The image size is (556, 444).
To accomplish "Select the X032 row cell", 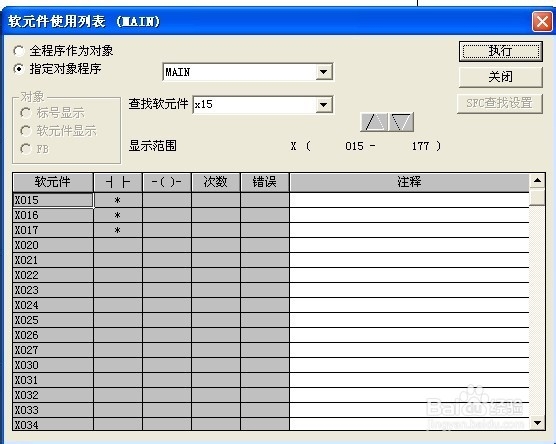I will click(x=53, y=395).
